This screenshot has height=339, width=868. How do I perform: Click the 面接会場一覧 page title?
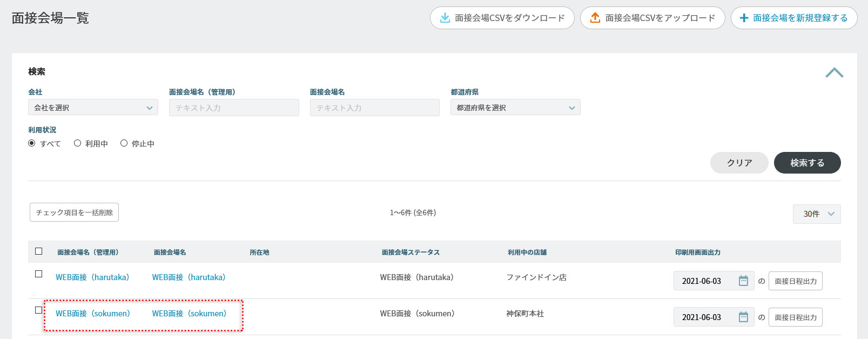point(50,18)
